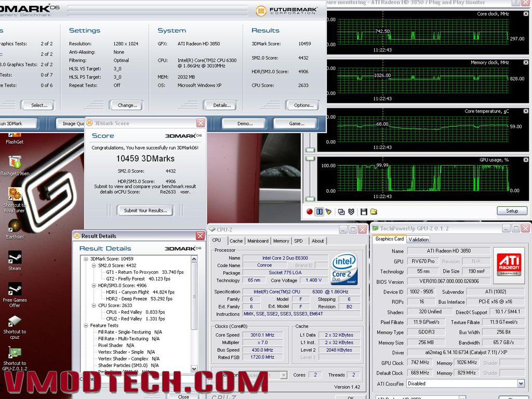This screenshot has width=532, height=399.
Task: Click the Result Details scrollbar down arrow
Action: pyautogui.click(x=194, y=369)
